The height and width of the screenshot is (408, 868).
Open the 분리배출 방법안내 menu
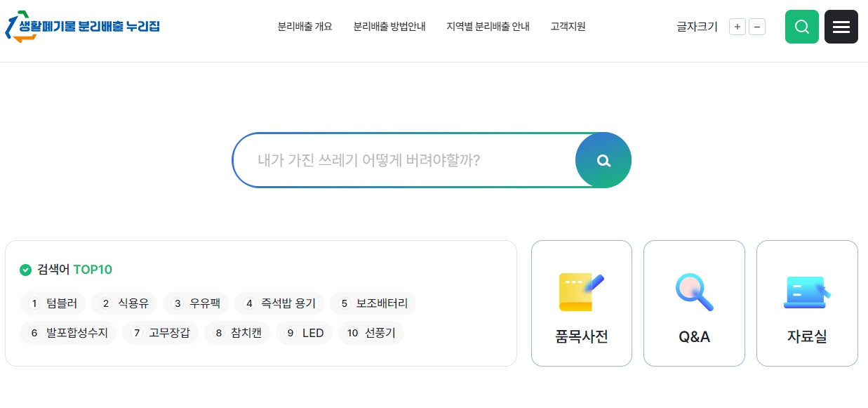click(x=389, y=27)
